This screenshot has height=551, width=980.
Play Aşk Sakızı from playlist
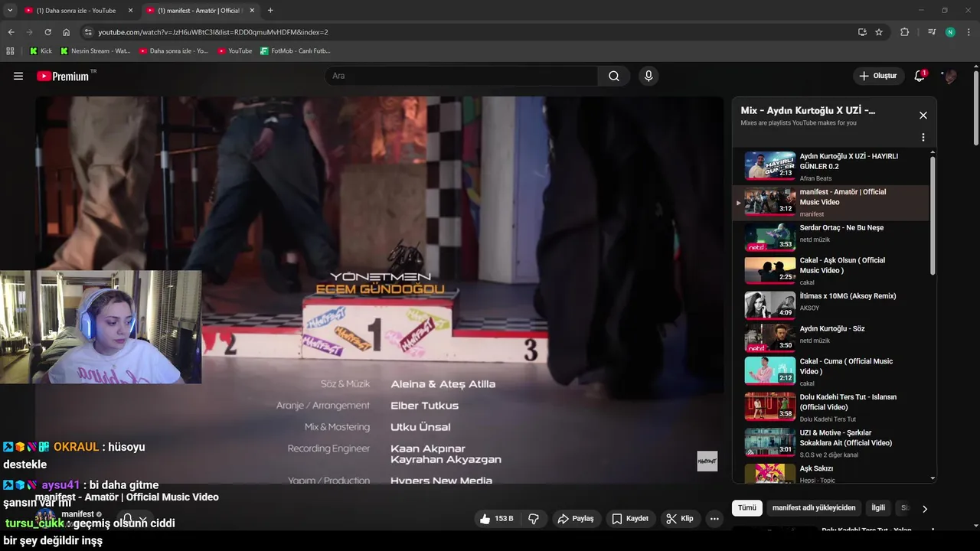(x=831, y=473)
